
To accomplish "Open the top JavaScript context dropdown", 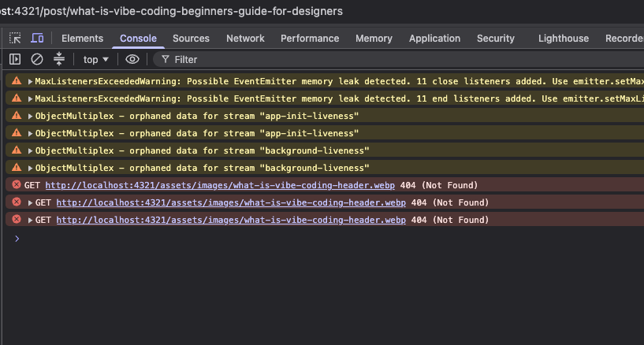I will pyautogui.click(x=95, y=60).
